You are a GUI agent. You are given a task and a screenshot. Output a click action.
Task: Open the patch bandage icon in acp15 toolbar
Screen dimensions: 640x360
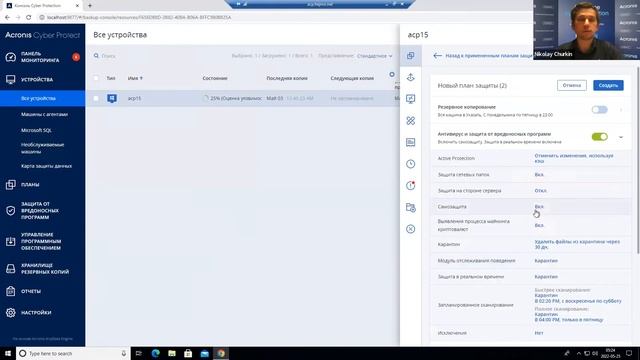[x=411, y=120]
